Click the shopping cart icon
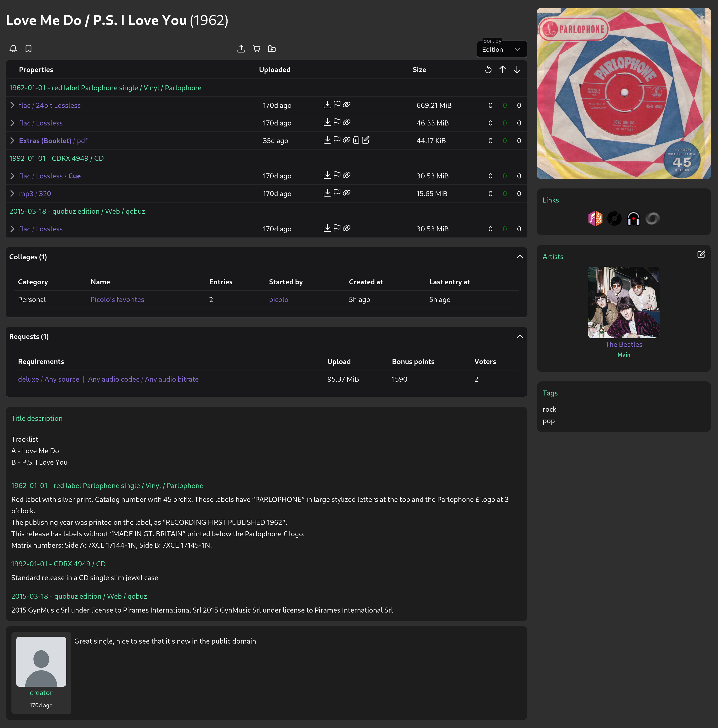This screenshot has height=728, width=718. pos(257,49)
